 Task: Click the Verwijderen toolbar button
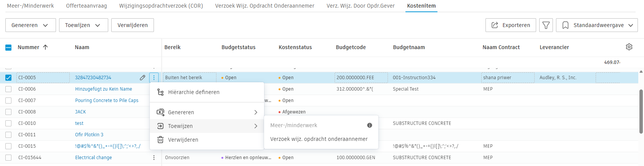pyautogui.click(x=133, y=25)
